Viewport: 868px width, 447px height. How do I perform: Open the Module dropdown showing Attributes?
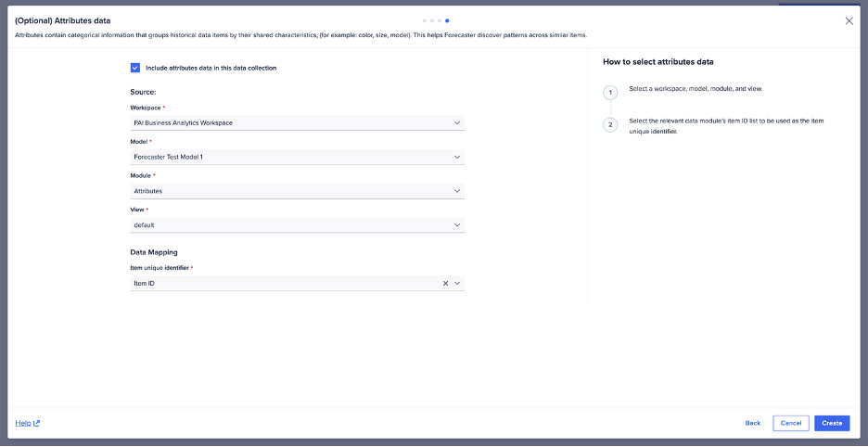pos(297,191)
